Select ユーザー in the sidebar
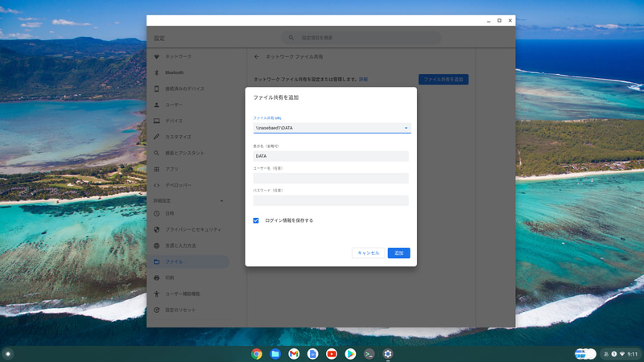Image resolution: width=644 pixels, height=362 pixels. tap(174, 105)
